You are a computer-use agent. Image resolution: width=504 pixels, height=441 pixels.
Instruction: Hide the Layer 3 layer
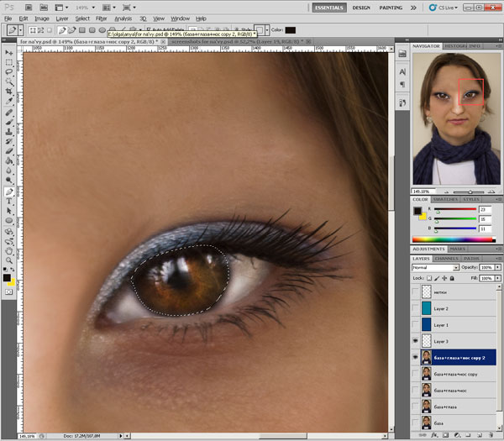pyautogui.click(x=417, y=341)
